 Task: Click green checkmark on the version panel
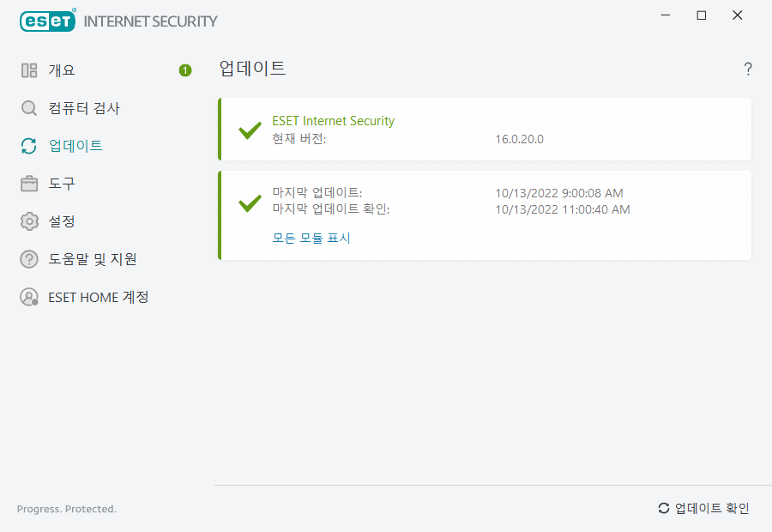coord(250,130)
